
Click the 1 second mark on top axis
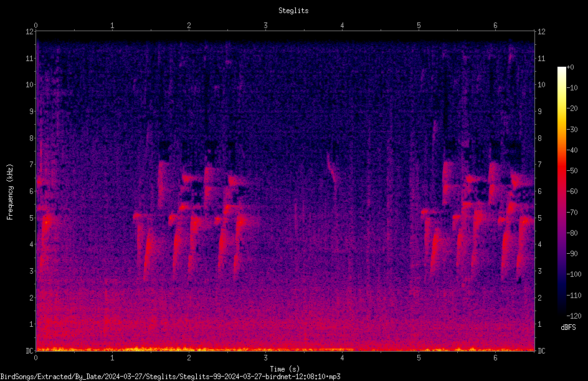click(x=112, y=26)
